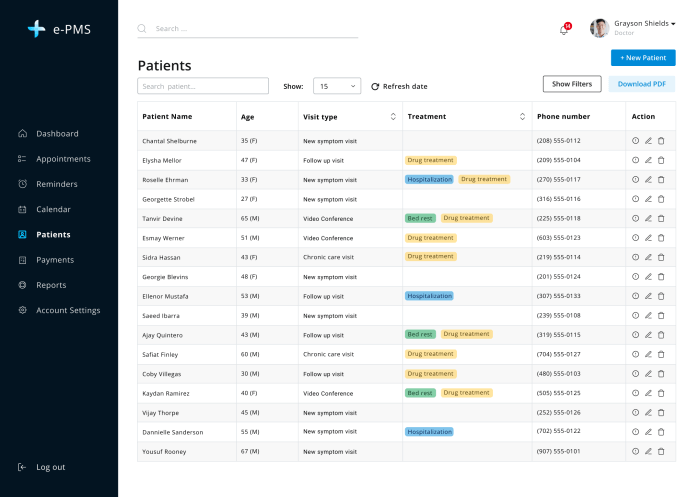
Task: Sort by Treatment column
Action: [522, 117]
